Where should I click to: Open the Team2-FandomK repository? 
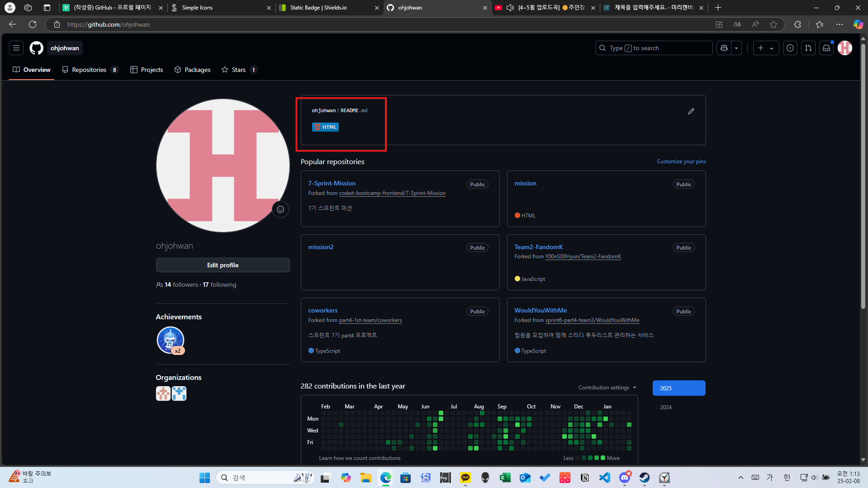(x=539, y=247)
